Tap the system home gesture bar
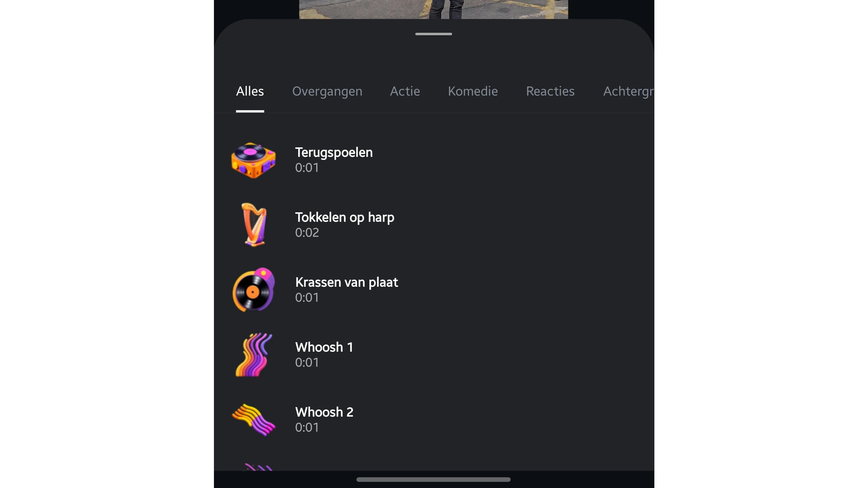Viewport: 868px width, 488px height. (433, 480)
